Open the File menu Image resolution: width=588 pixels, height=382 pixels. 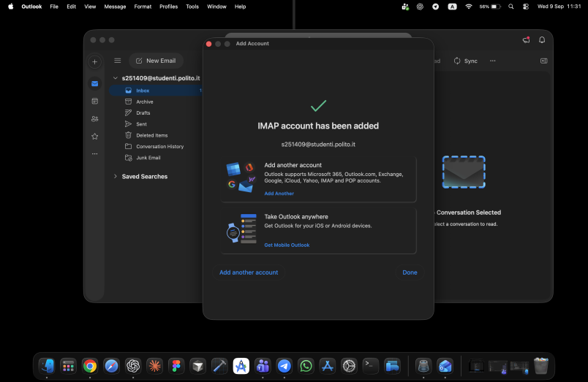(x=54, y=7)
